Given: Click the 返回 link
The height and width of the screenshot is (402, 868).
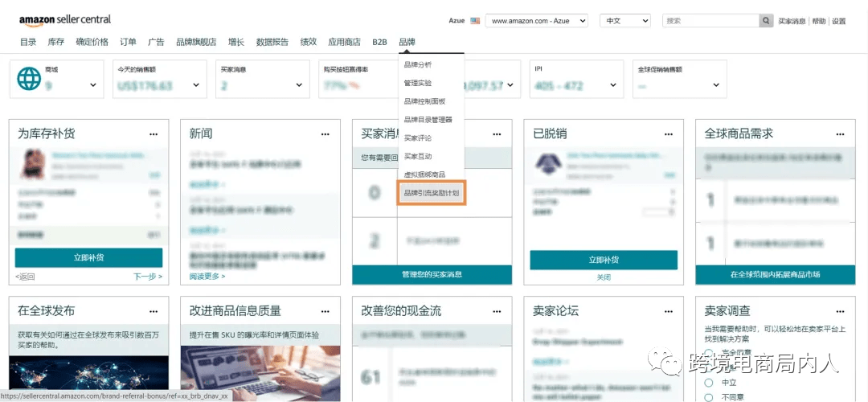Looking at the screenshot, I should (24, 277).
